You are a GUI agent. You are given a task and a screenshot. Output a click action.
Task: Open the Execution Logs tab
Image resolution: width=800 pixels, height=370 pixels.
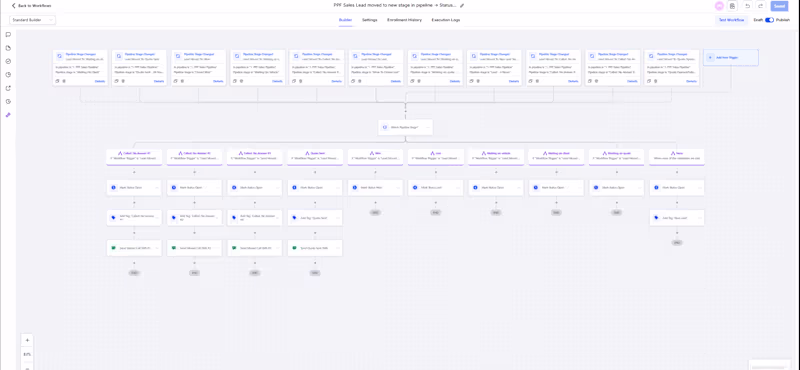[446, 20]
